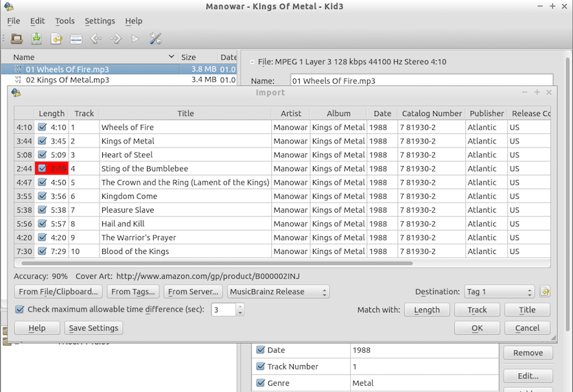Click tag icon of 02 Kings Of Metal.mp3
This screenshot has width=573, height=392.
[18, 80]
